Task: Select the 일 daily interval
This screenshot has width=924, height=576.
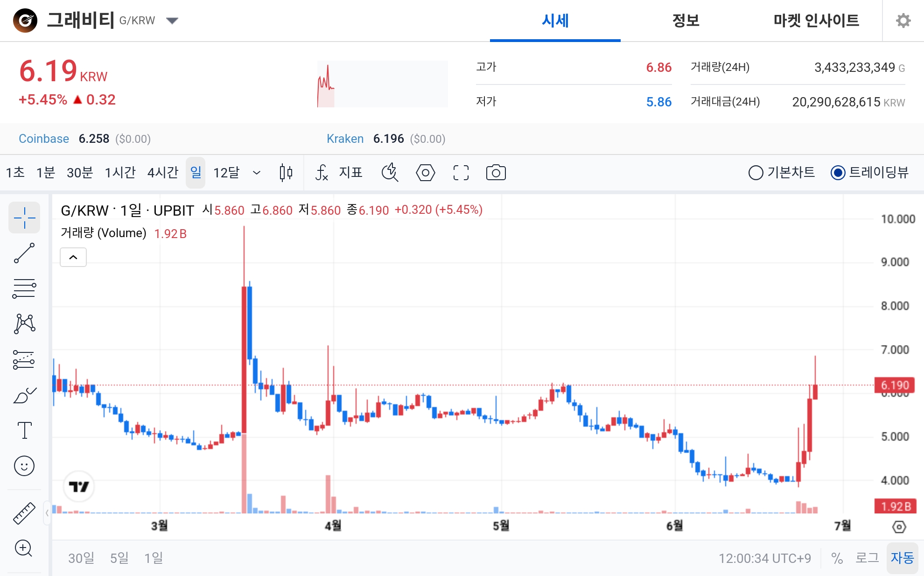Action: pos(196,173)
